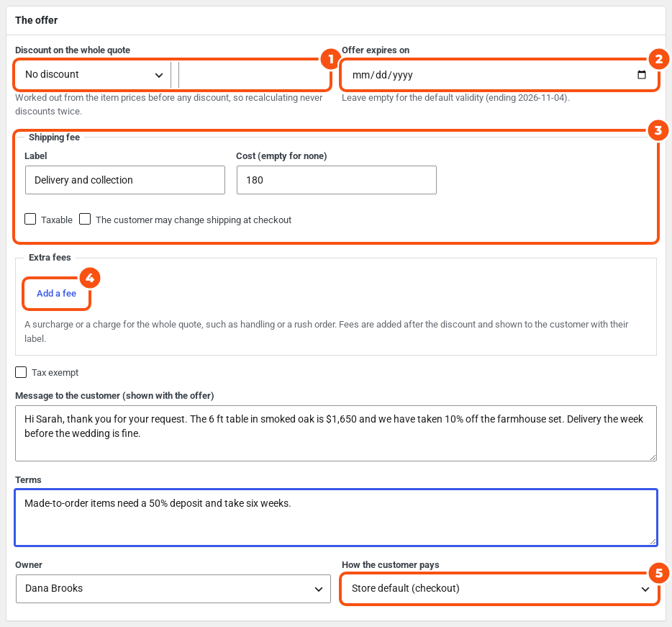Click the "Cost (empty for none)" label
This screenshot has height=627, width=672.
click(x=281, y=156)
